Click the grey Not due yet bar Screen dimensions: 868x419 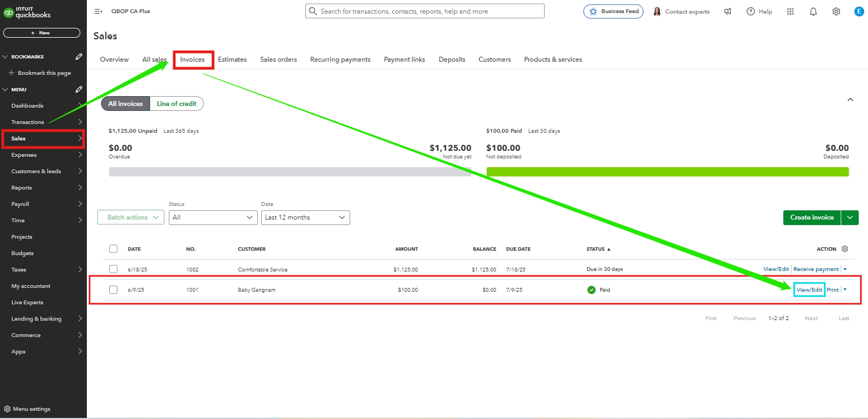tap(290, 172)
